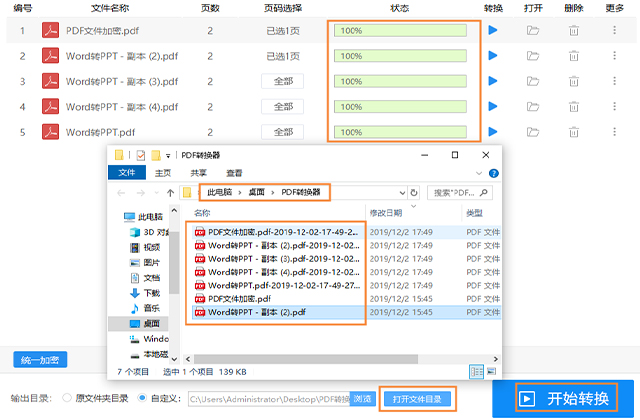The image size is (640, 420).
Task: Click the 100% progress bar of row 3
Action: pos(400,81)
